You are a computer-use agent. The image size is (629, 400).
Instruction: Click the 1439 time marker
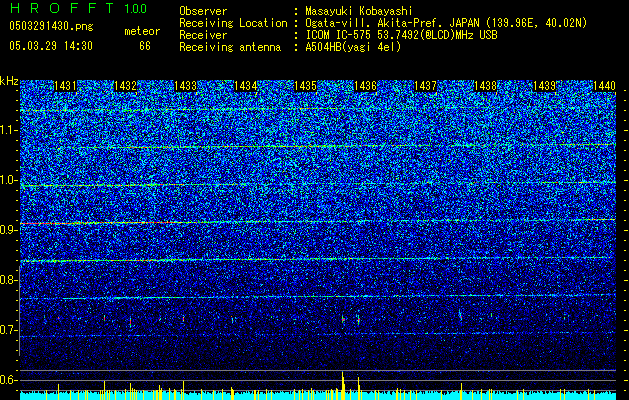pyautogui.click(x=544, y=86)
